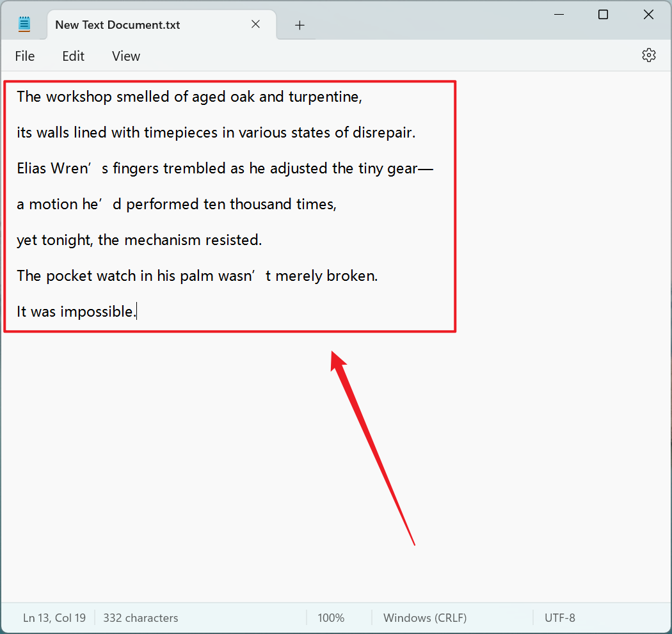This screenshot has width=672, height=634.
Task: Click the line "a motion he'd performed"
Action: [x=177, y=204]
